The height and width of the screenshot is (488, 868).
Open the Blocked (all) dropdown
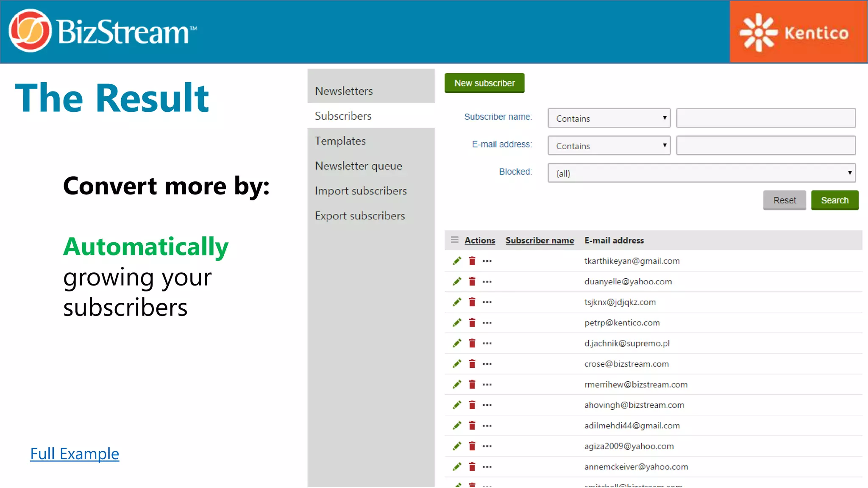coord(701,173)
